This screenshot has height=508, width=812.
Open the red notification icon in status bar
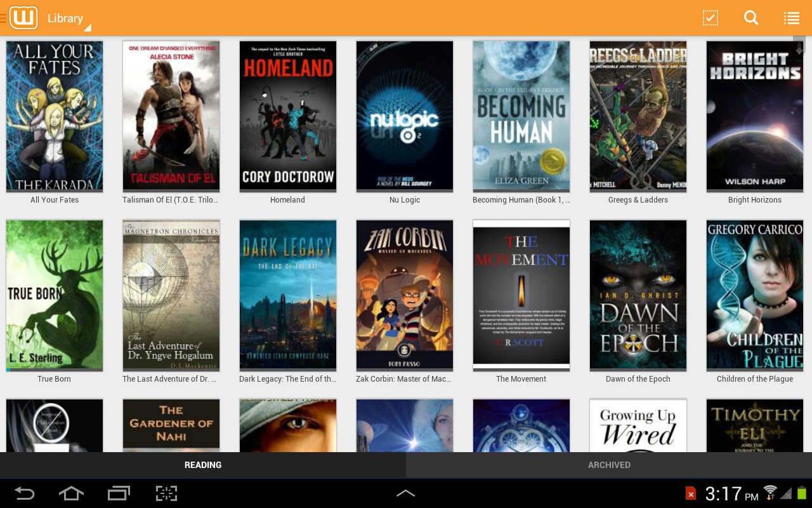pos(691,493)
